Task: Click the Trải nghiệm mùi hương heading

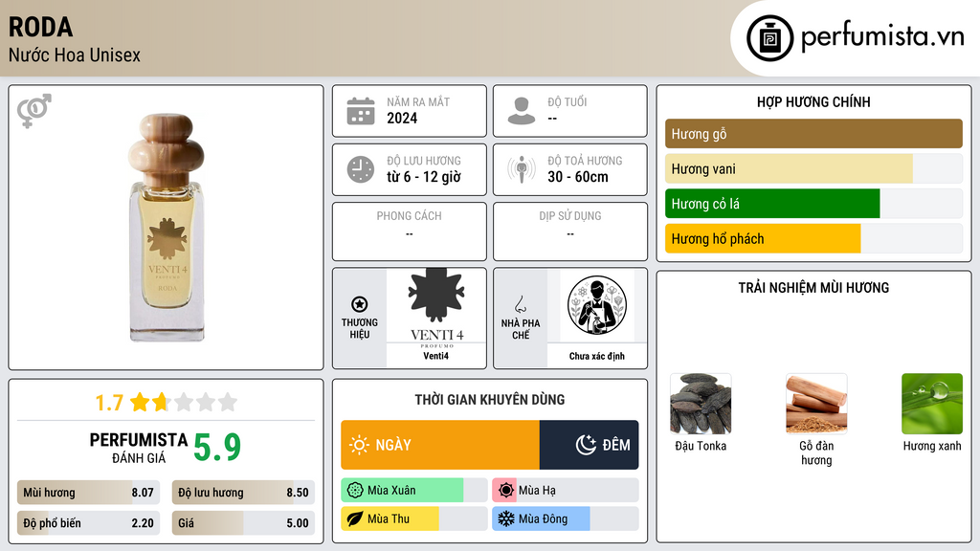Action: (813, 288)
